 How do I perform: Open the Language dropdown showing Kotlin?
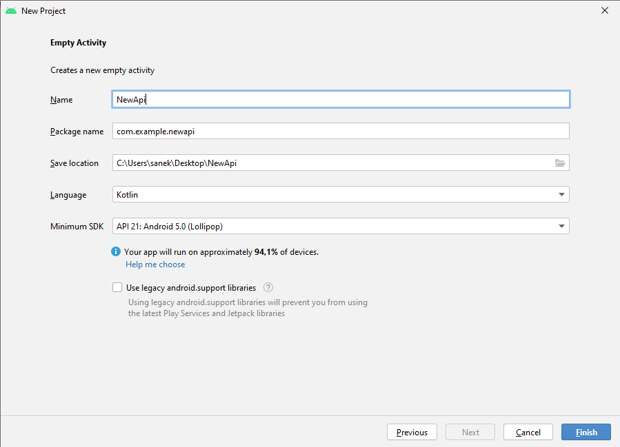[340, 195]
